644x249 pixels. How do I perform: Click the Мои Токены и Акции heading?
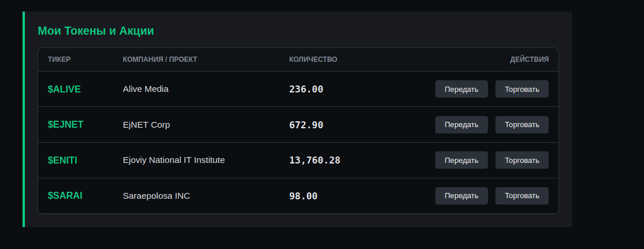(96, 31)
